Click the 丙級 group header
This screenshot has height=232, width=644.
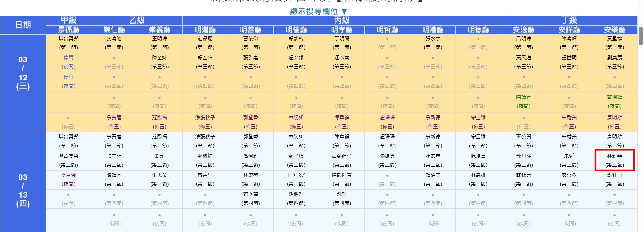coord(342,20)
